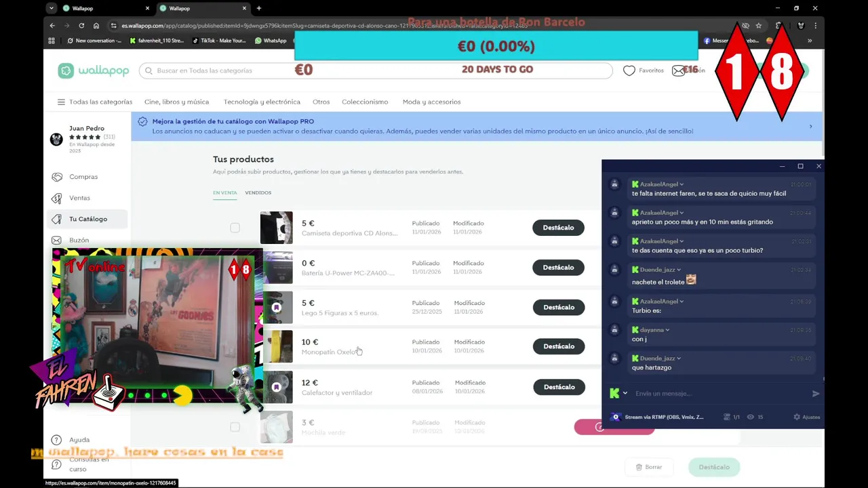This screenshot has width=868, height=488.
Task: Click Destácalo for Camiseta deportiva
Action: click(x=558, y=228)
